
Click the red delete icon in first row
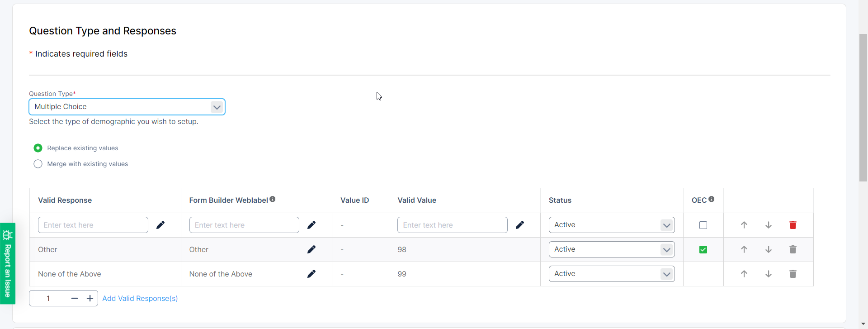[793, 225]
